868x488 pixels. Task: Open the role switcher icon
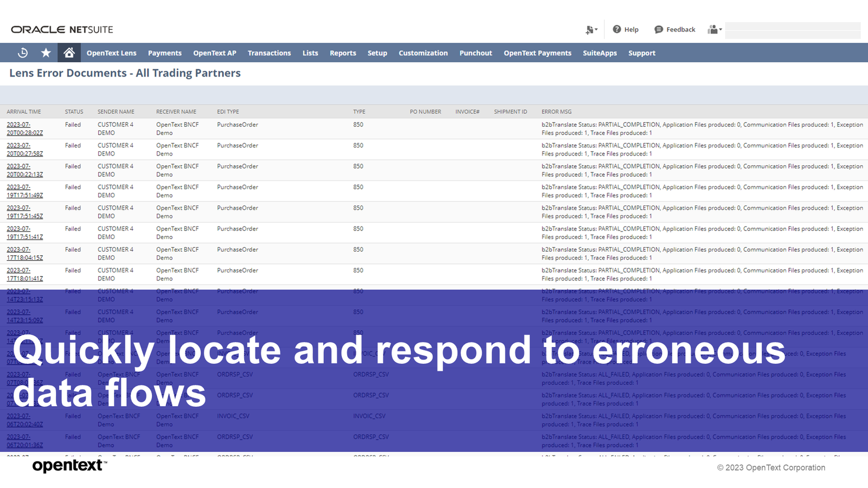pos(714,29)
